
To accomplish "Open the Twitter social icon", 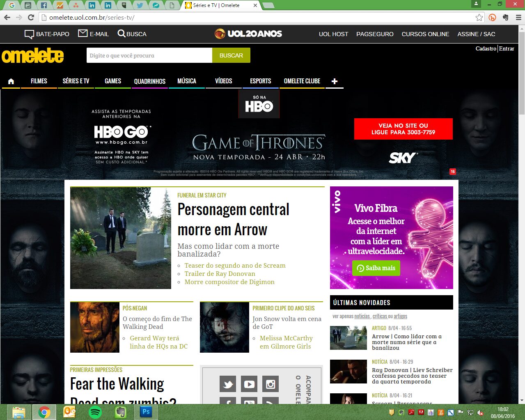I will point(227,384).
